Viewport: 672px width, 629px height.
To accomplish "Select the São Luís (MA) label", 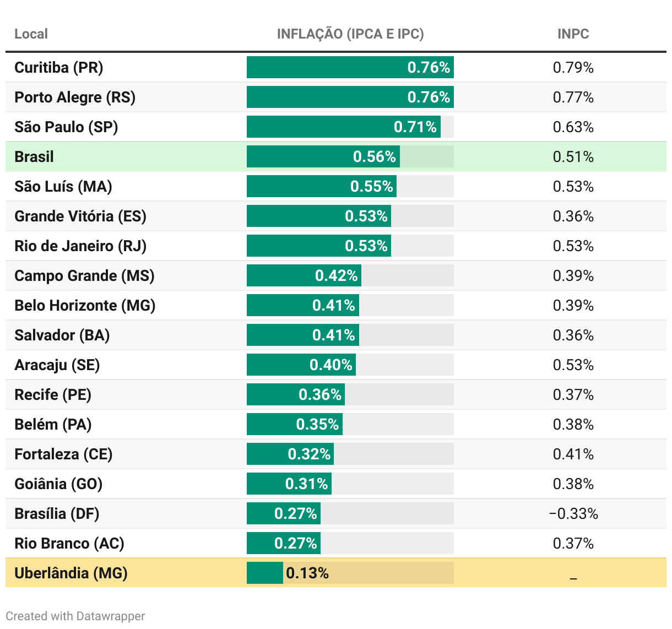I will click(63, 187).
